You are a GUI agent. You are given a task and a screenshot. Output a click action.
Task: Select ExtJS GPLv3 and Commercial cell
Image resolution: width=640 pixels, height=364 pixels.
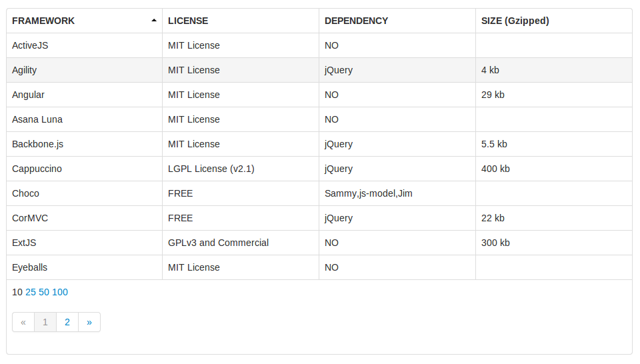tap(241, 243)
